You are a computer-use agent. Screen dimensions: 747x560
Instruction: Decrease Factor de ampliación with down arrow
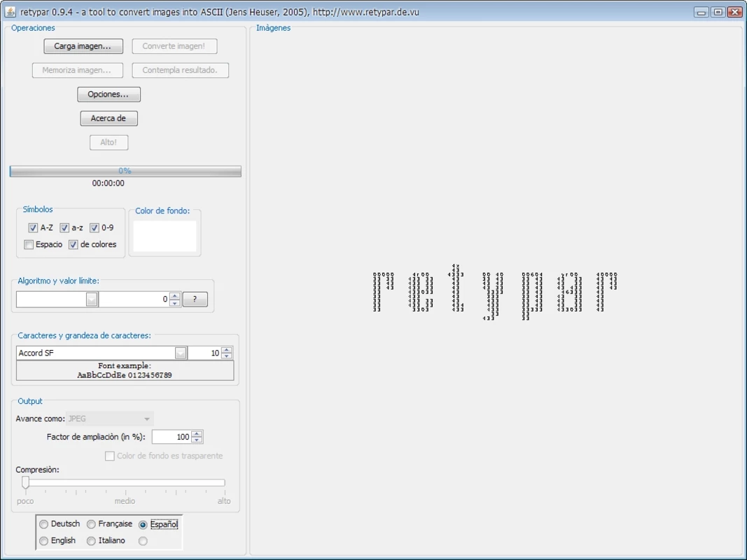197,440
